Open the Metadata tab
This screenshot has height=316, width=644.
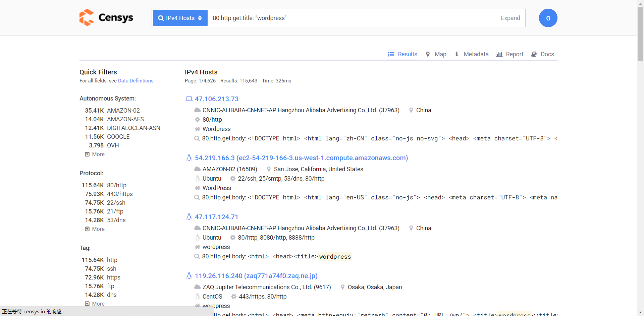(472, 54)
